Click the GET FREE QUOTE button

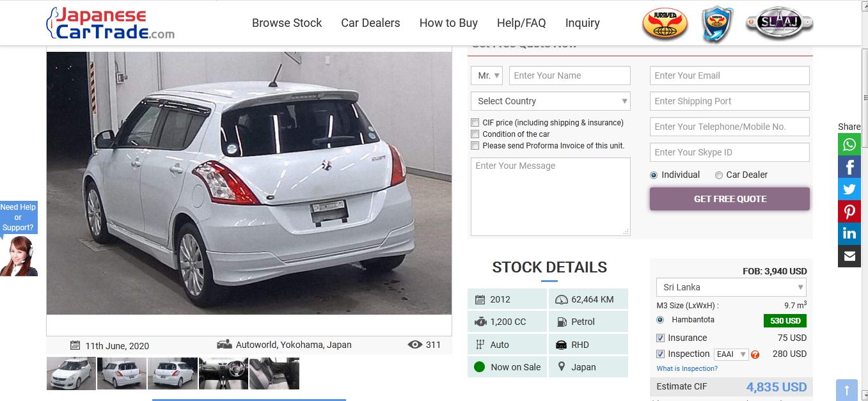pos(730,199)
